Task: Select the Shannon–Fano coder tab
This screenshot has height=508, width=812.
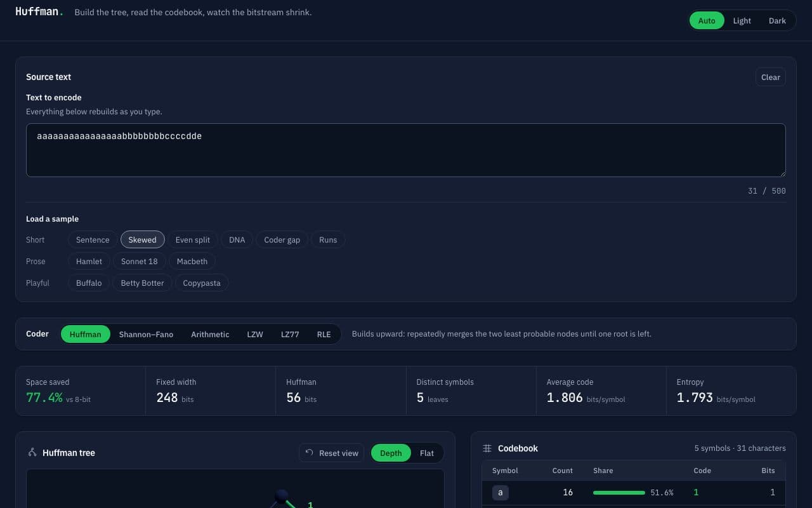Action: click(146, 334)
